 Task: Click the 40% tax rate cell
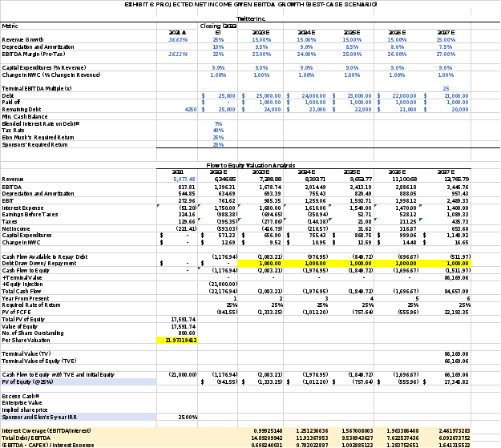218,131
